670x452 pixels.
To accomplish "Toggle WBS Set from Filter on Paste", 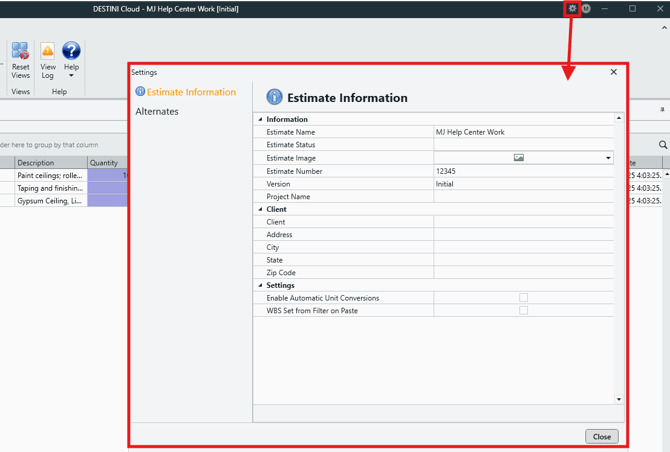I will click(523, 311).
